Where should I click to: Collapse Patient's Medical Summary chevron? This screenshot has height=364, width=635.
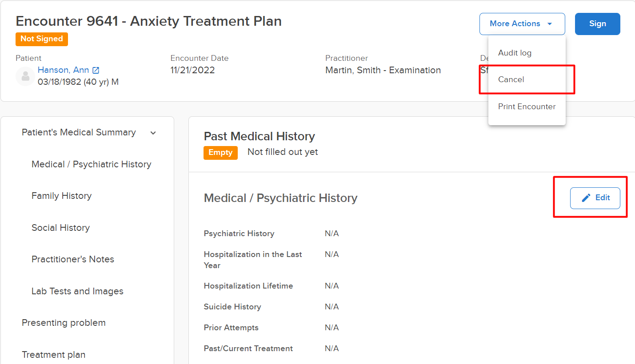pyautogui.click(x=153, y=133)
